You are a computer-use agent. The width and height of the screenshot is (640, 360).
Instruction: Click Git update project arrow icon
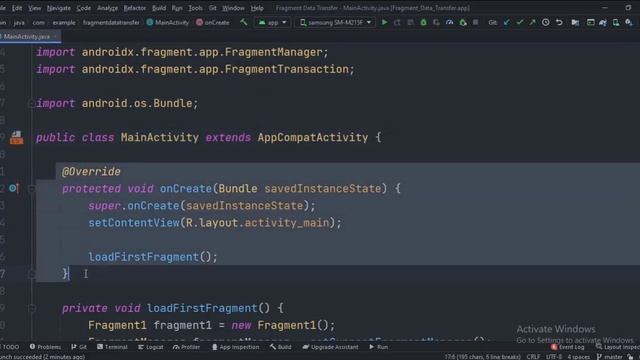(507, 22)
